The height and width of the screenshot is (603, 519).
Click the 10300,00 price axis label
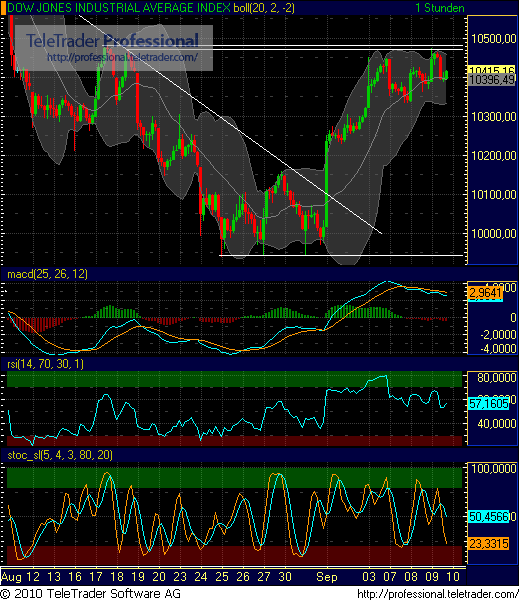pyautogui.click(x=494, y=117)
